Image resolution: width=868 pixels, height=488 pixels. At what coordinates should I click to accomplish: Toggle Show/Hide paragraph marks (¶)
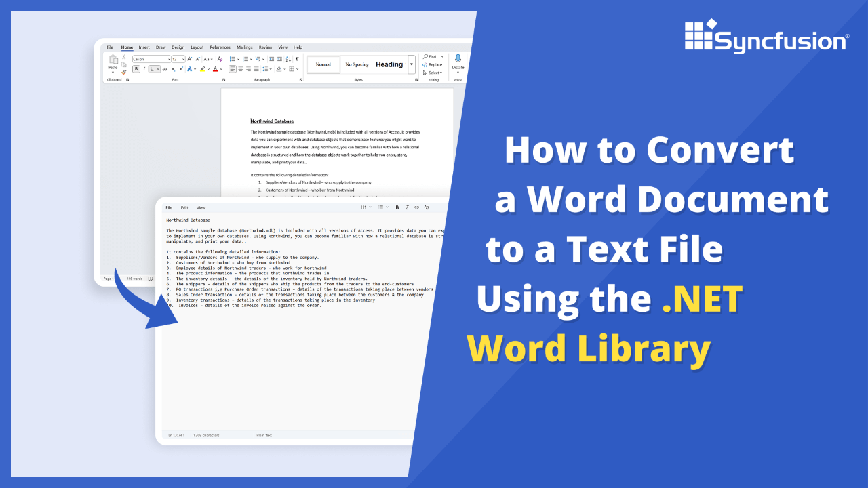(x=297, y=59)
